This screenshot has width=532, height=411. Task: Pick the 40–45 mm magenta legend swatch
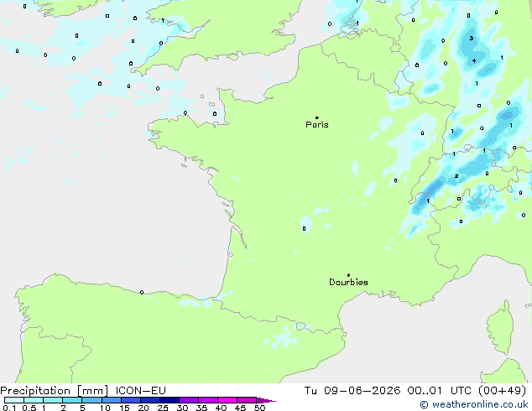227,400
